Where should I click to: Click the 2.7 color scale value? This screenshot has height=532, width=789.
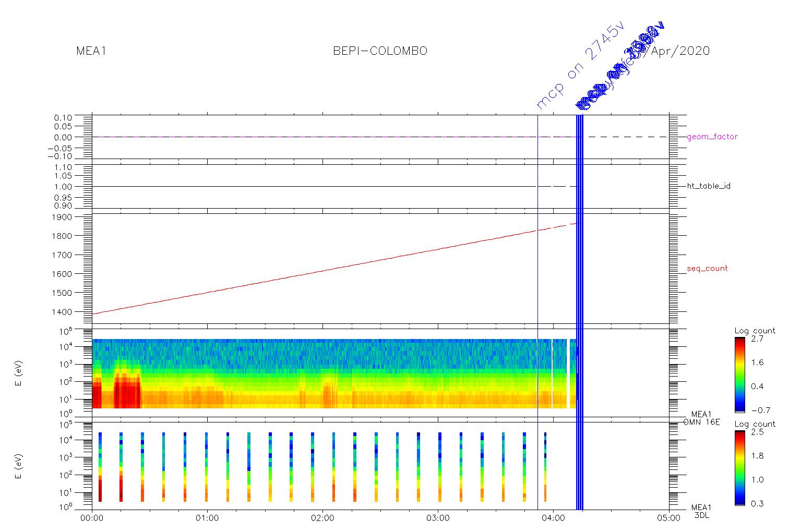pyautogui.click(x=757, y=339)
